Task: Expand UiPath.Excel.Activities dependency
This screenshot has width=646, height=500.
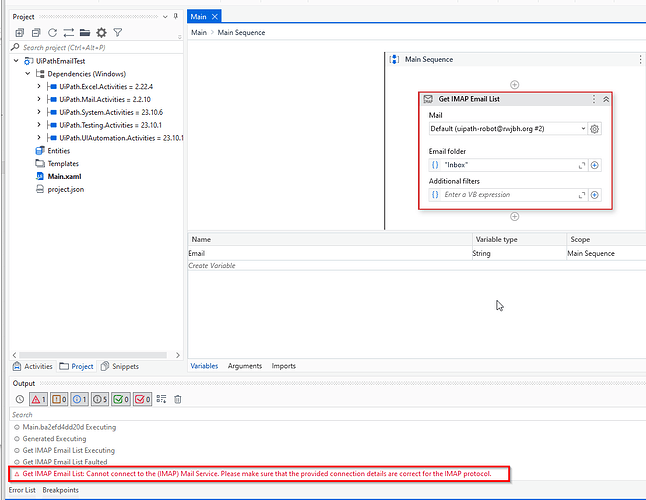Action: 39,86
